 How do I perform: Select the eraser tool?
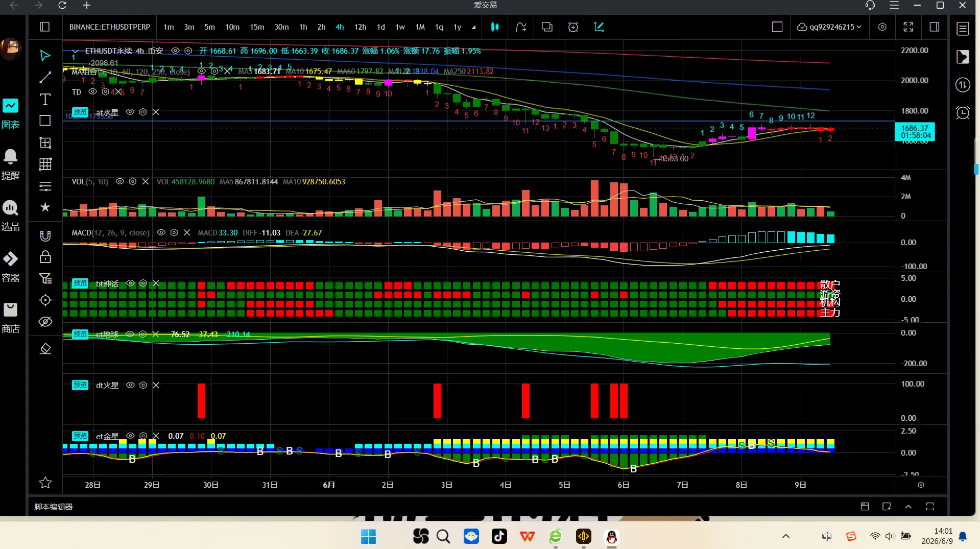pyautogui.click(x=45, y=349)
